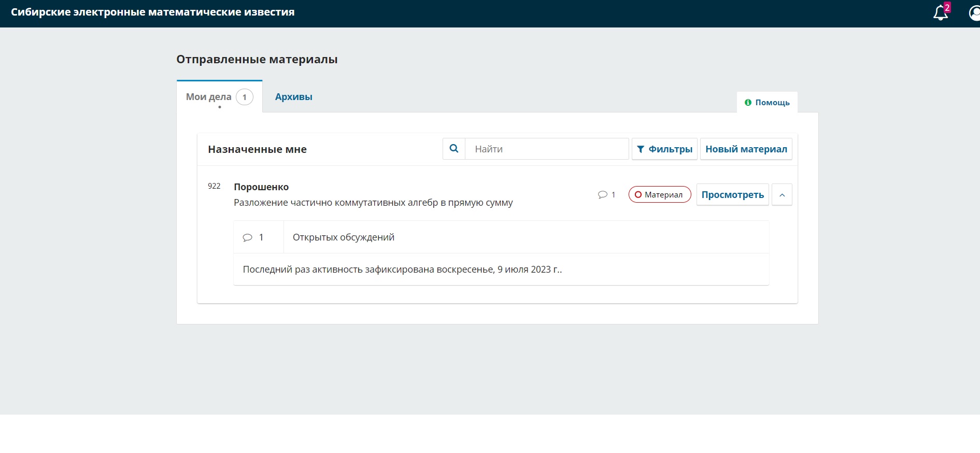Image resolution: width=980 pixels, height=453 pixels.
Task: Select the Мои дела tab
Action: pos(209,97)
